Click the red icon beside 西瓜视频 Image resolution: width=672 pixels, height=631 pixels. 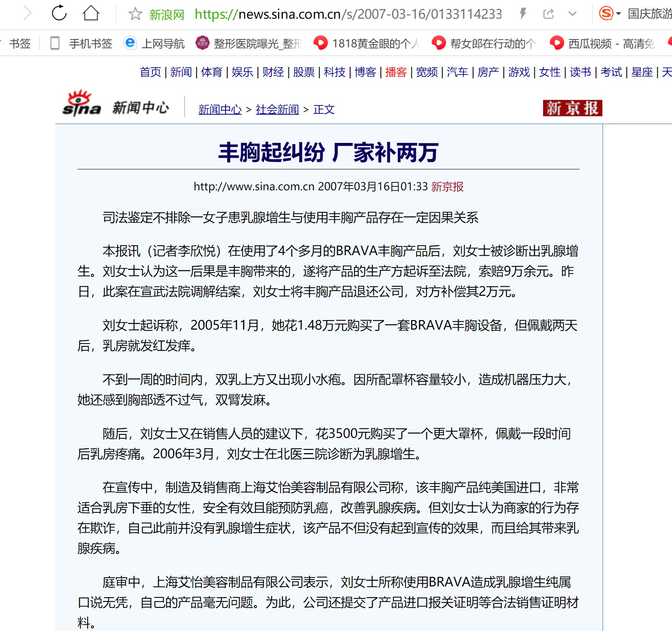pyautogui.click(x=557, y=43)
